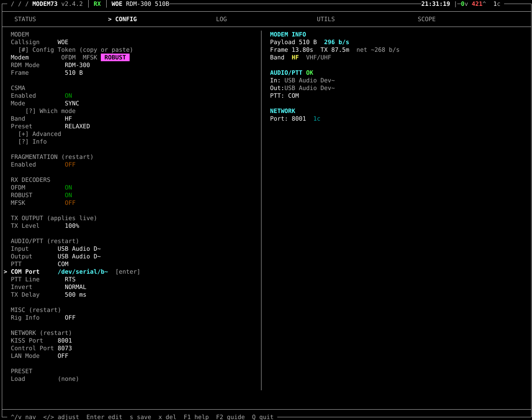
Task: Click the RX state indicator in header
Action: (97, 4)
